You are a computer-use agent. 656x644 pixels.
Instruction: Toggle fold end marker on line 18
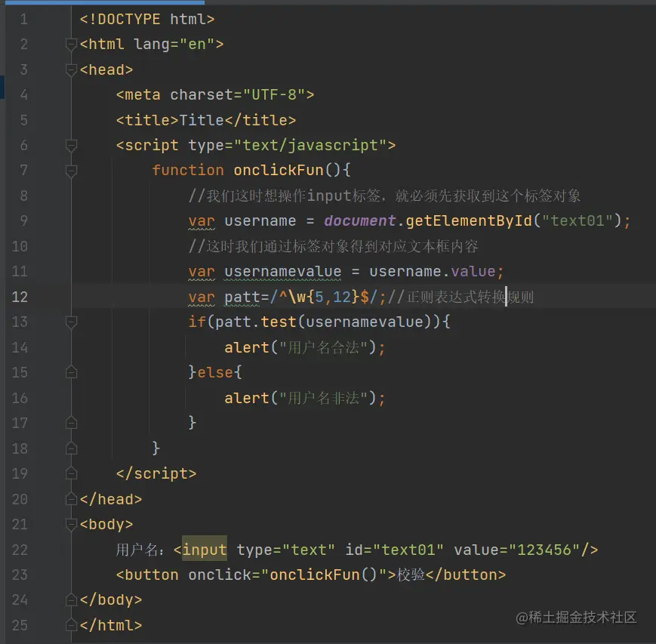(71, 448)
